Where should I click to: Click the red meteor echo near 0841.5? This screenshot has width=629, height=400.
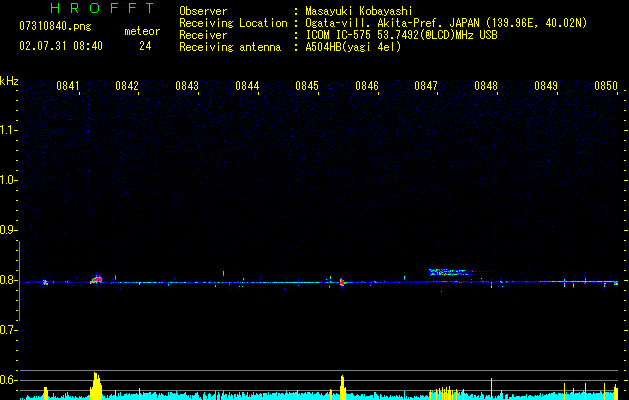96,279
